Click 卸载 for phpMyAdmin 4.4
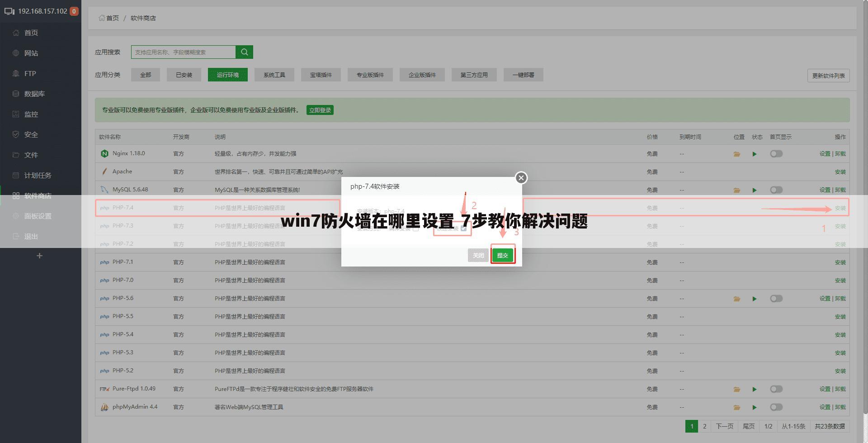Screen dimensions: 868x443 840,407
